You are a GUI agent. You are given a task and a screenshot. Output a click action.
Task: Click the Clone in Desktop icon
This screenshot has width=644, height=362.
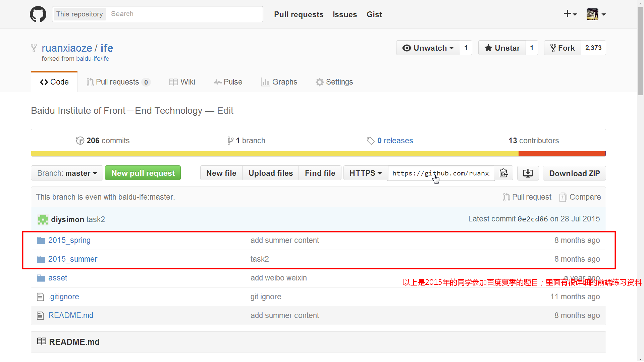(528, 173)
